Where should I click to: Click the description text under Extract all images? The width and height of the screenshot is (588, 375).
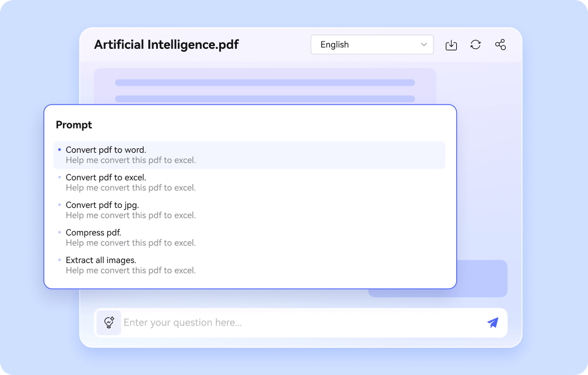click(131, 270)
